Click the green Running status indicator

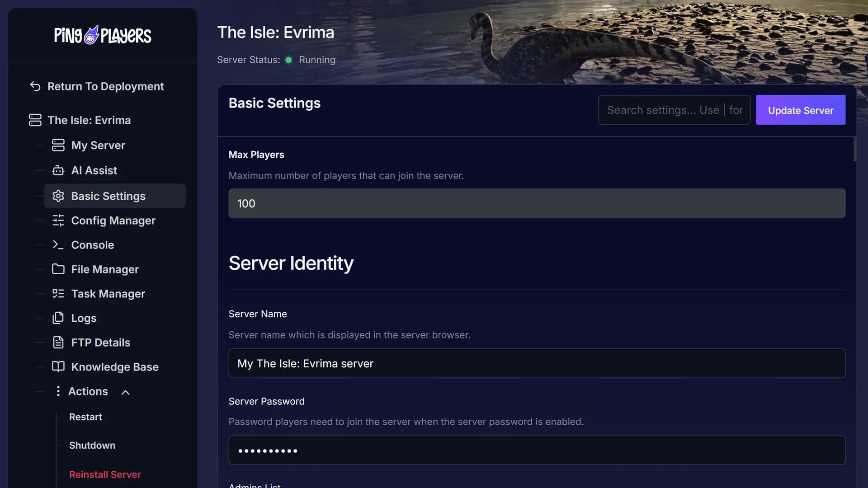(288, 60)
